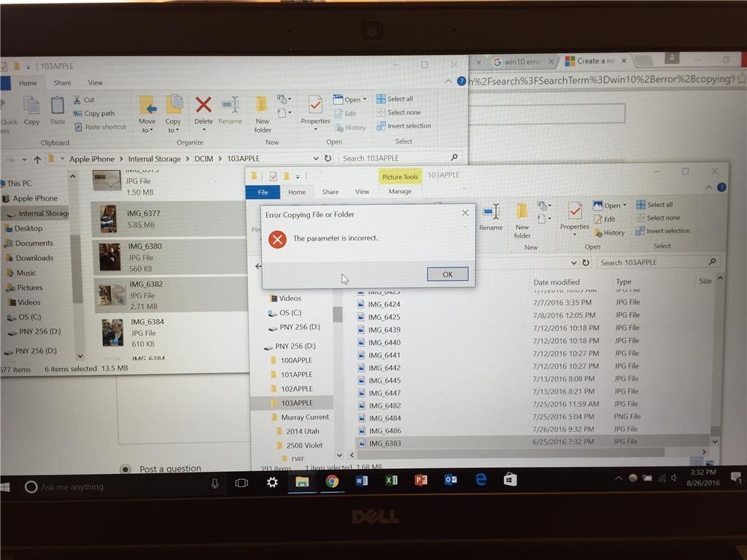Click Invert selection in back window ribbon
Screen dimensions: 747x560
point(403,125)
